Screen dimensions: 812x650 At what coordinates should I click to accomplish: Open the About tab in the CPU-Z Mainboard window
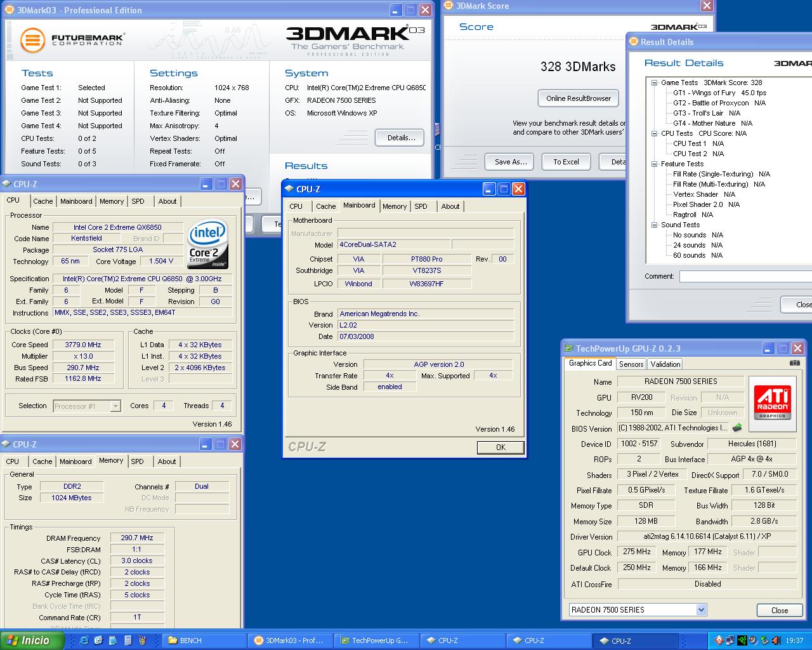pos(450,206)
